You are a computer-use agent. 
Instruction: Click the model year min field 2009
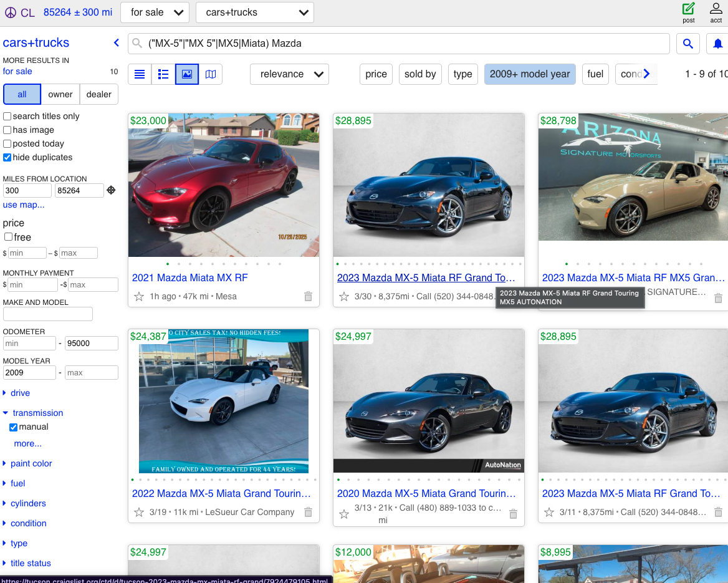click(29, 373)
